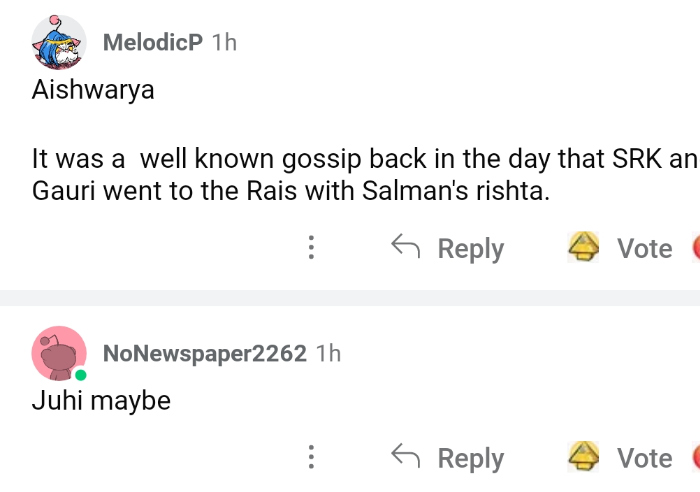
Task: Expand more options on the "Juhi maybe" comment
Action: [x=311, y=458]
